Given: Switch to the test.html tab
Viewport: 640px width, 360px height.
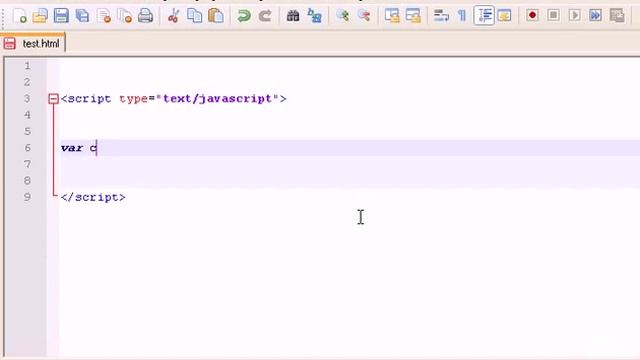Looking at the screenshot, I should pyautogui.click(x=33, y=43).
